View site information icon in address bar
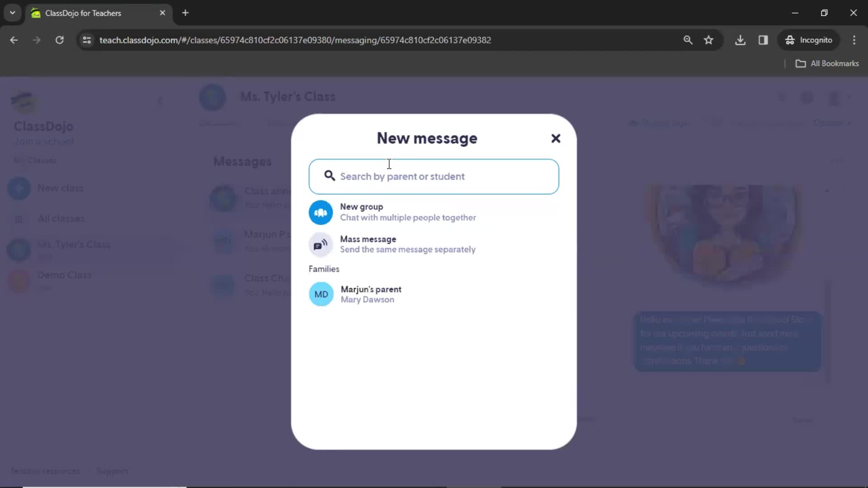 click(87, 40)
